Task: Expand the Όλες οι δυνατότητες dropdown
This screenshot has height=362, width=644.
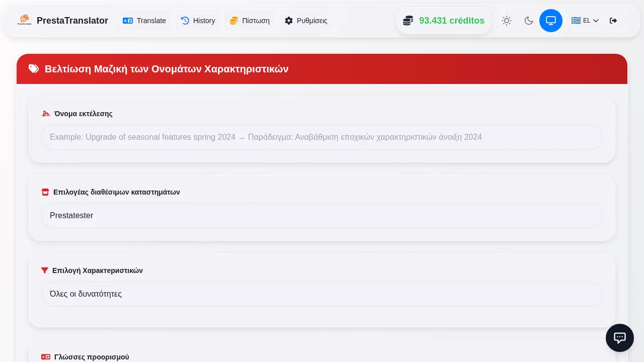Action: tap(322, 294)
